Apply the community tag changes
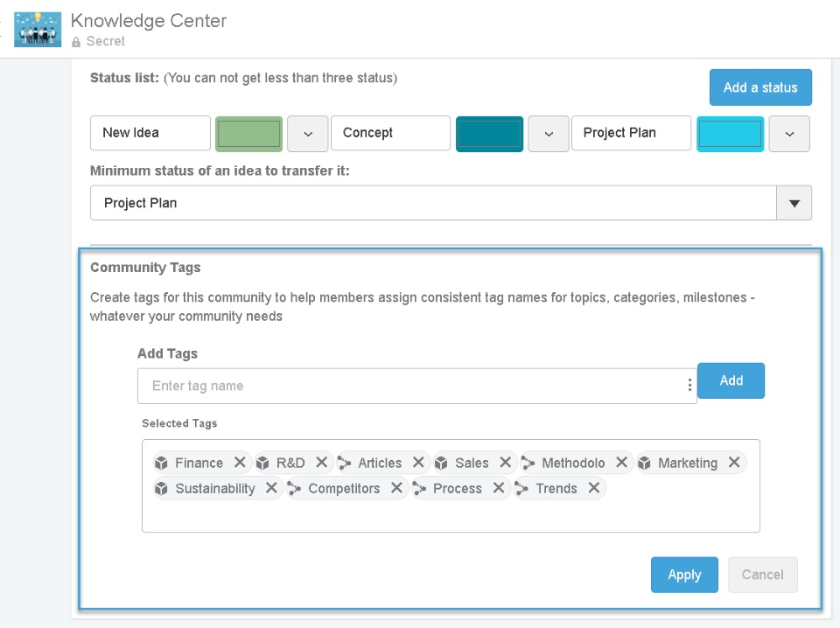The image size is (840, 628). pos(684,575)
